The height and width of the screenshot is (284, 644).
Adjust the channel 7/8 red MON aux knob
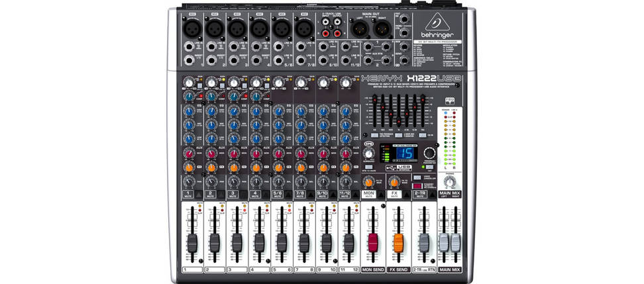pos(301,154)
